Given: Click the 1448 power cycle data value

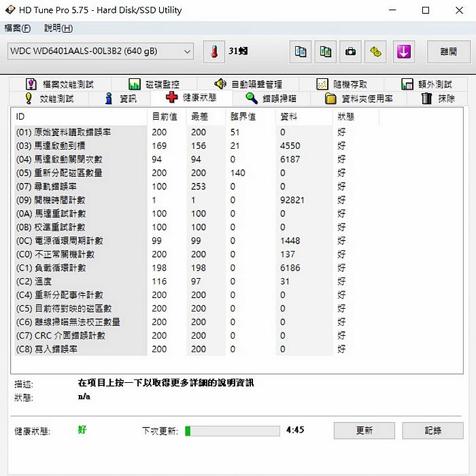Looking at the screenshot, I should 290,241.
